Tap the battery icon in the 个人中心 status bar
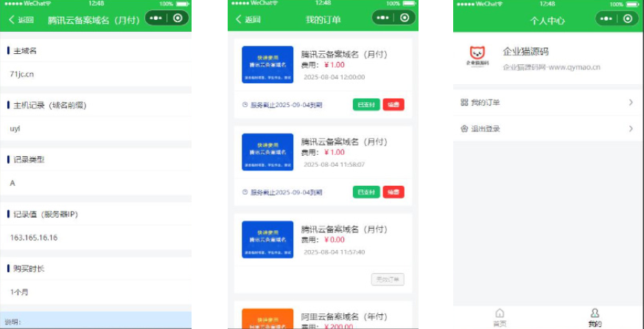Screen dimensions: 644x329 tap(633, 4)
